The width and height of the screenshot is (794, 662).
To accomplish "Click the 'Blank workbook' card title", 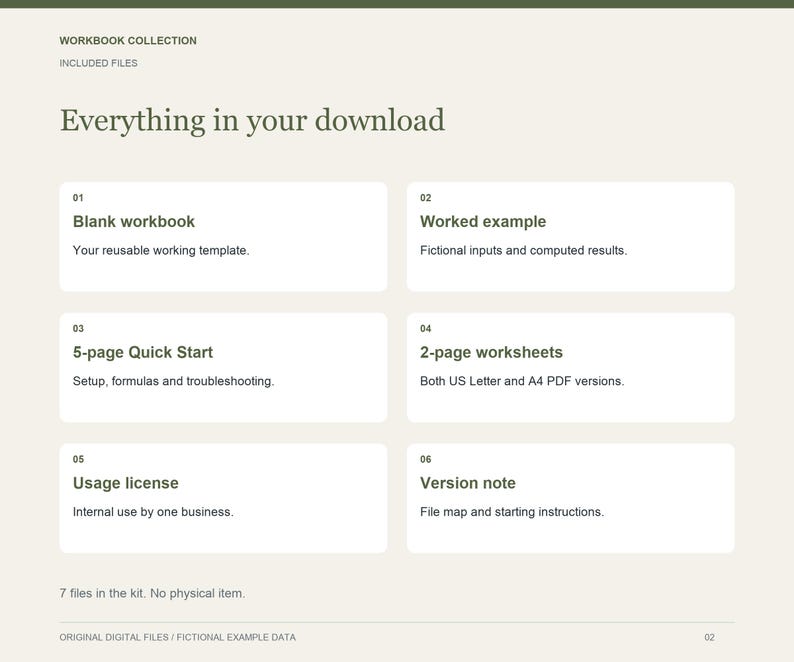I will 134,221.
